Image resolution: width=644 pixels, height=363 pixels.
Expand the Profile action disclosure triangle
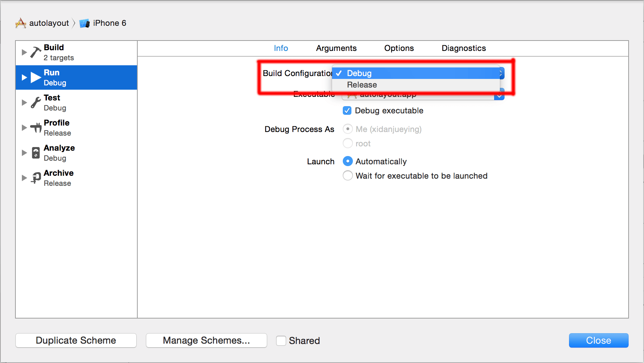[x=24, y=128]
